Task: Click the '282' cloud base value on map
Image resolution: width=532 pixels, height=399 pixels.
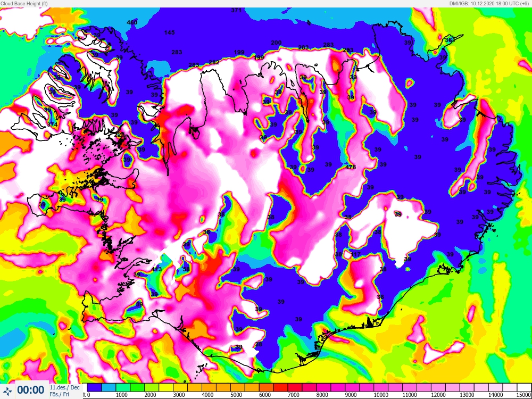Action: click(214, 62)
